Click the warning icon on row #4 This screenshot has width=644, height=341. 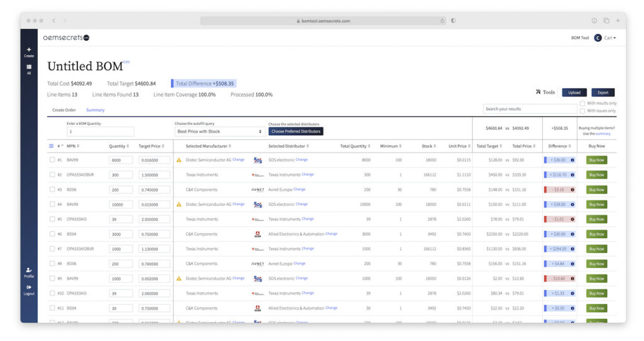(179, 204)
